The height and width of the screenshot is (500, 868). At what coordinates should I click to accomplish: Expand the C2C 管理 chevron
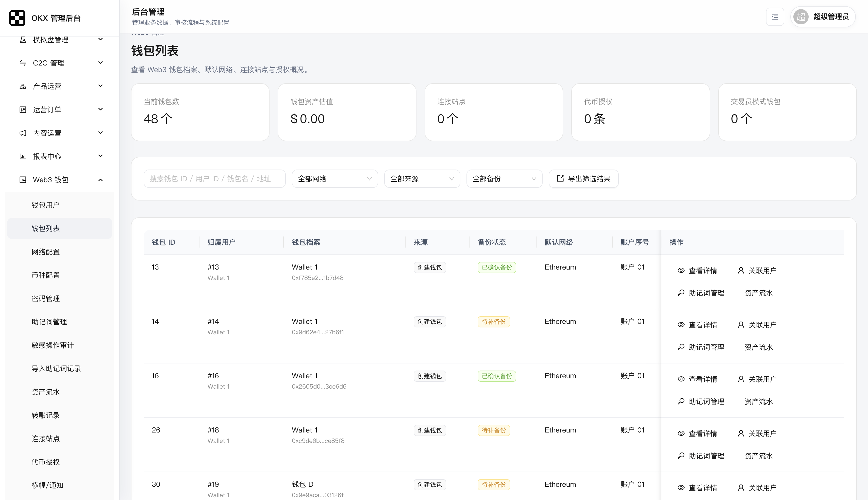coord(101,62)
